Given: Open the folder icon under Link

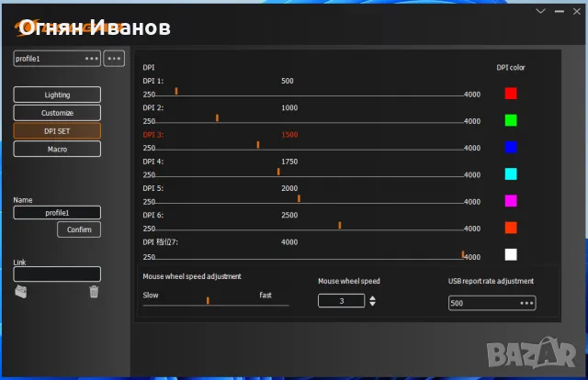Looking at the screenshot, I should point(21,292).
